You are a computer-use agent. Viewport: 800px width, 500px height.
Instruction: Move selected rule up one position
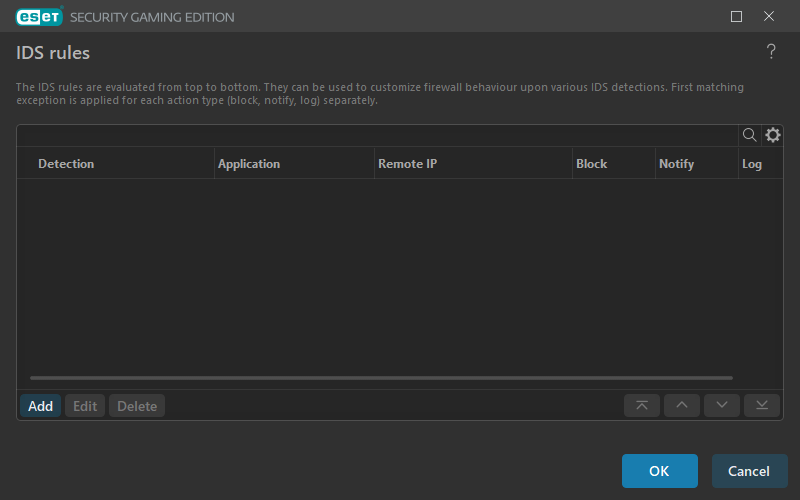point(682,406)
